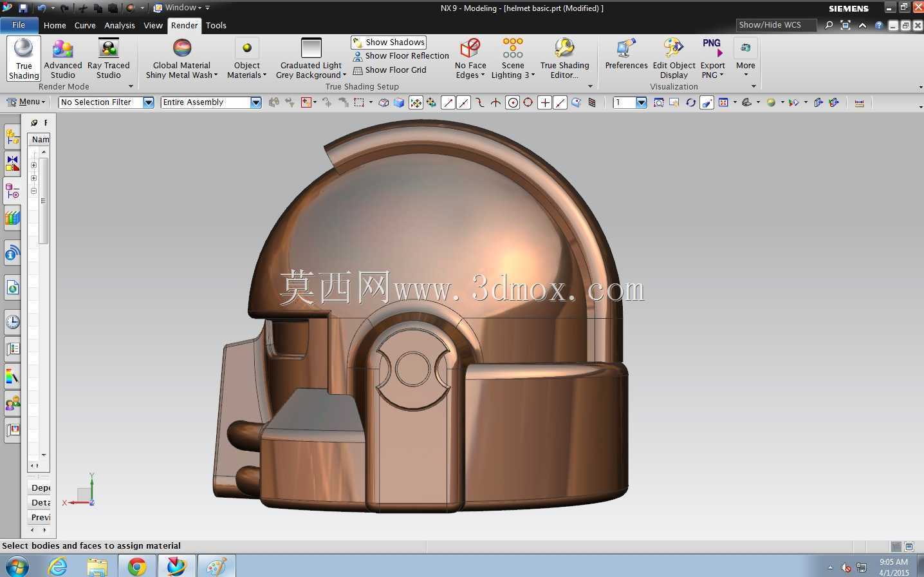Click the rectangle selection method icon

click(359, 102)
